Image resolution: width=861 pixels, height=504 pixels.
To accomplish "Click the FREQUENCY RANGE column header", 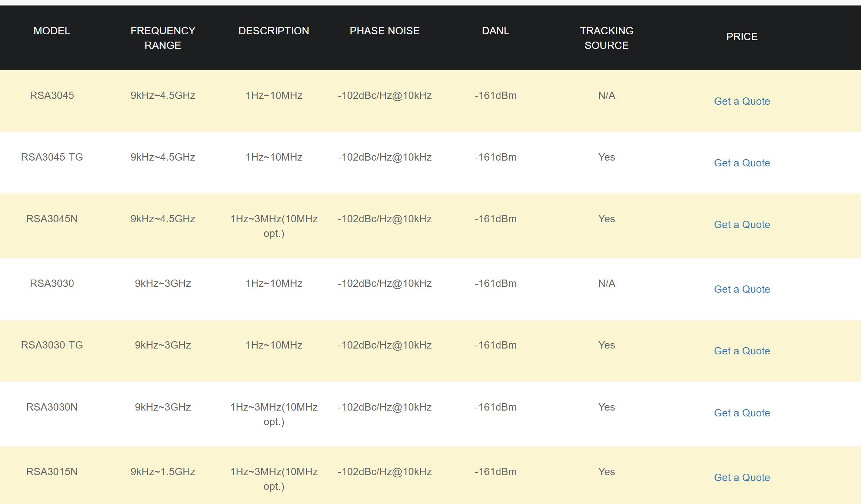I will [163, 38].
